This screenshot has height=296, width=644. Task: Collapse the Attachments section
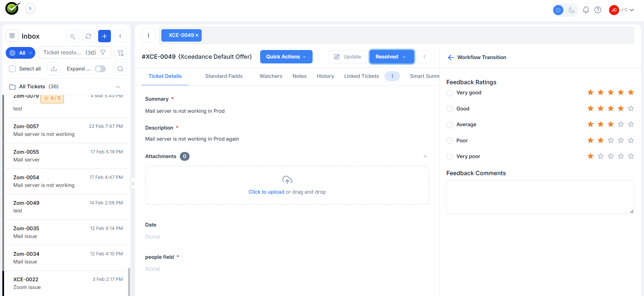pyautogui.click(x=425, y=156)
